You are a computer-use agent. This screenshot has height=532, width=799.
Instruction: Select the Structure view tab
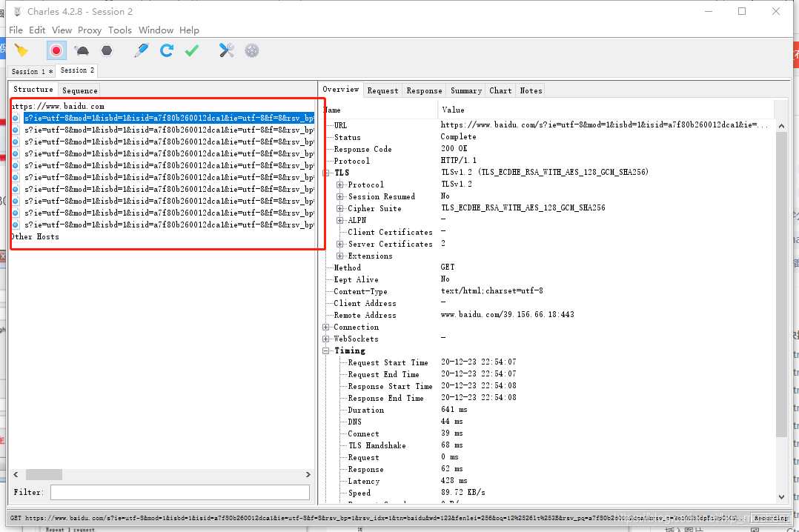[x=33, y=89]
